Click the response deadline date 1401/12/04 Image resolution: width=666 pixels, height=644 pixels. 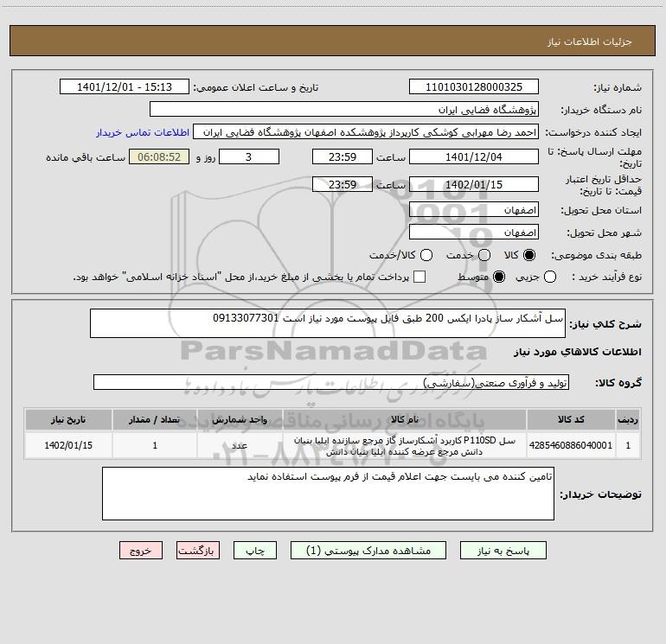[x=474, y=157]
